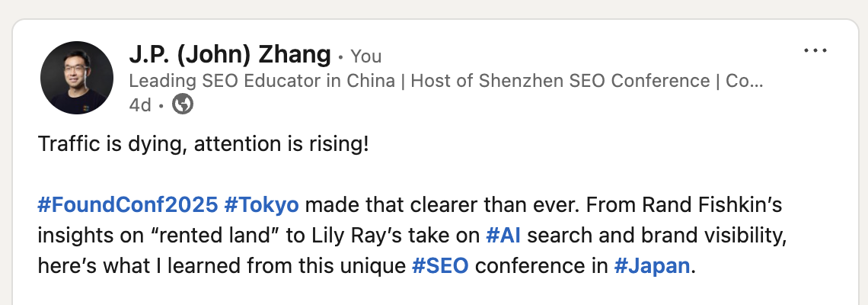
Task: Open J.P. Zhang's profile photo
Action: tap(77, 78)
